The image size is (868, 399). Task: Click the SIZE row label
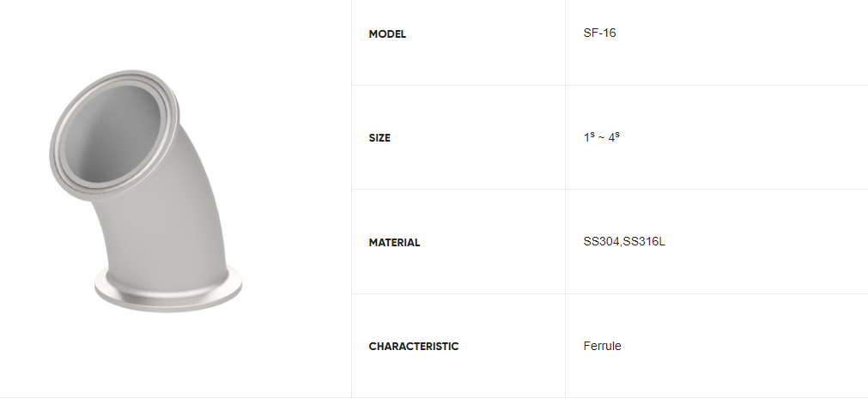(x=379, y=138)
